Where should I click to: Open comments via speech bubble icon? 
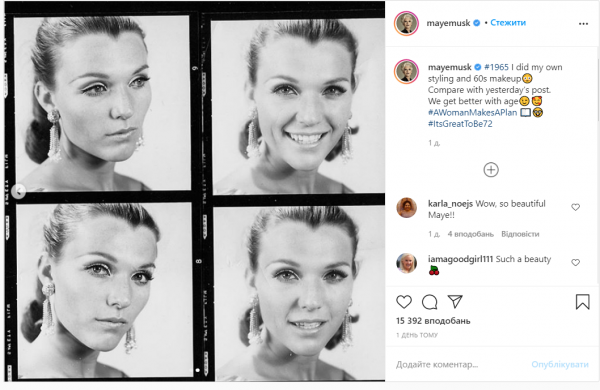pyautogui.click(x=429, y=302)
